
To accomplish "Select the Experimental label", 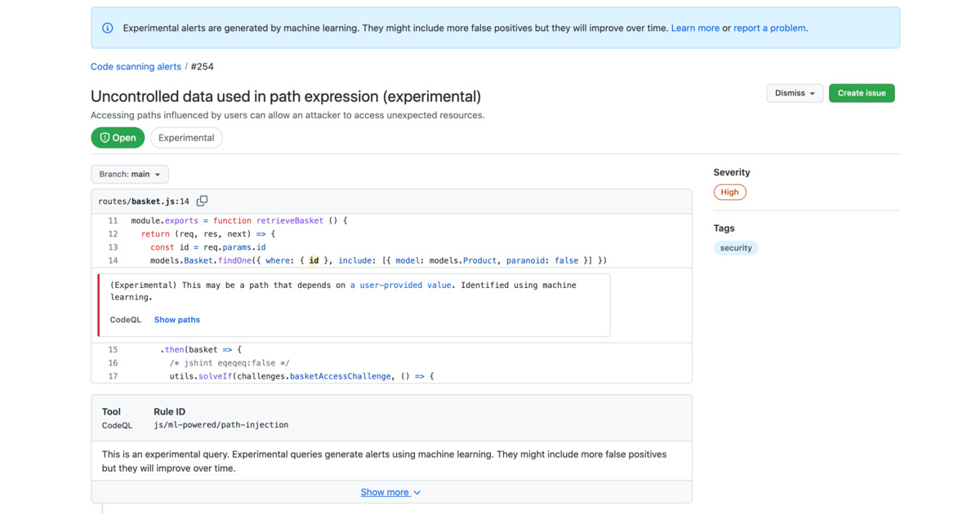I will (x=186, y=137).
